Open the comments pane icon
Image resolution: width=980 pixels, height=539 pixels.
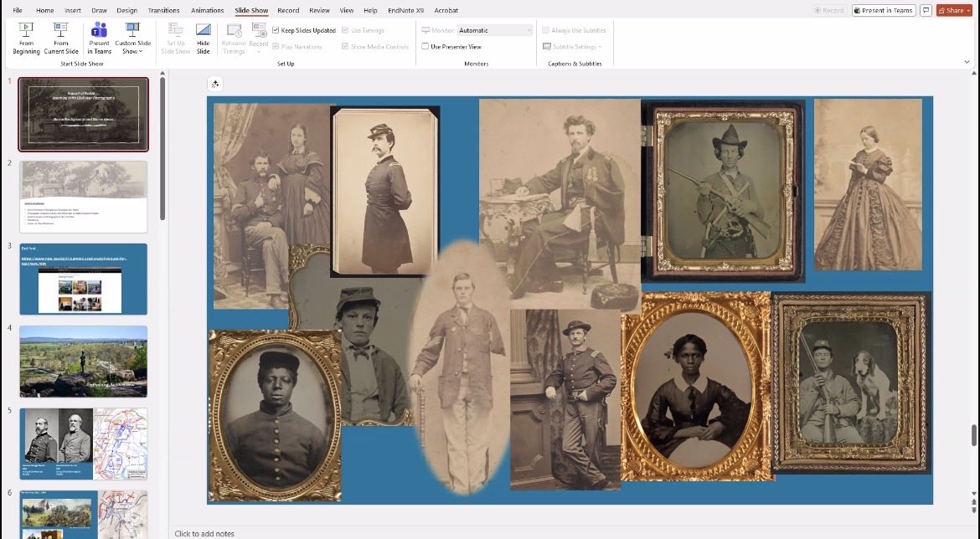[x=926, y=10]
